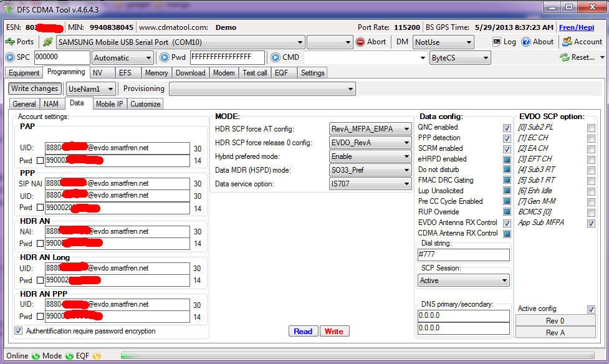Viewport: 609px width, 364px height.
Task: Open the DM NotUse dropdown
Action: click(443, 42)
